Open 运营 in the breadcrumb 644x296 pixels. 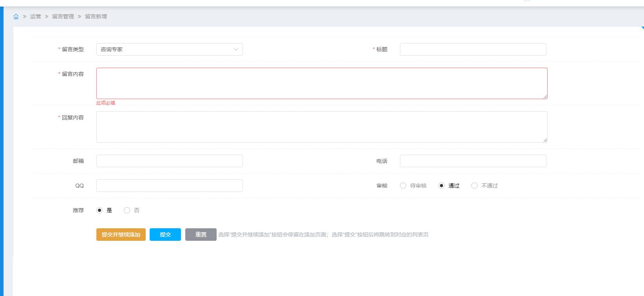point(36,16)
